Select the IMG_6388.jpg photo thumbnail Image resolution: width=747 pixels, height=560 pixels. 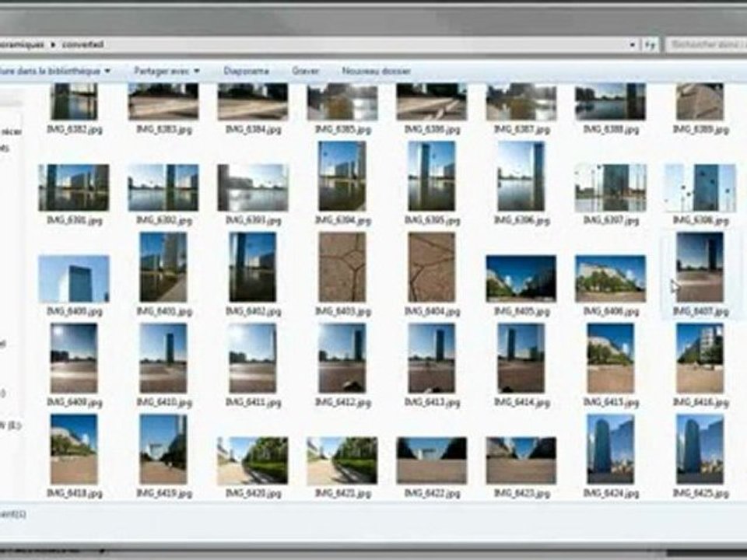(610, 101)
